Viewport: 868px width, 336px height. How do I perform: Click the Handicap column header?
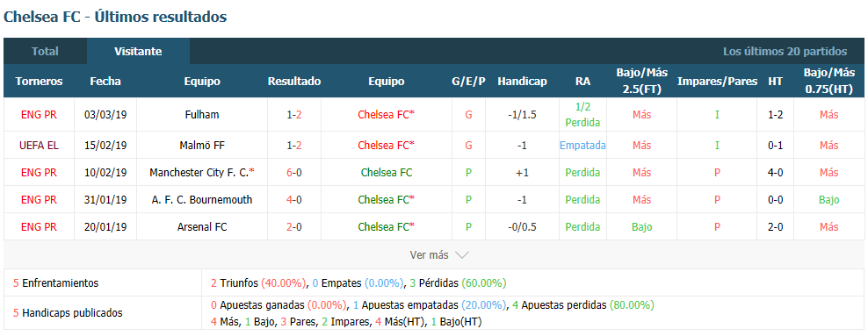tap(522, 82)
